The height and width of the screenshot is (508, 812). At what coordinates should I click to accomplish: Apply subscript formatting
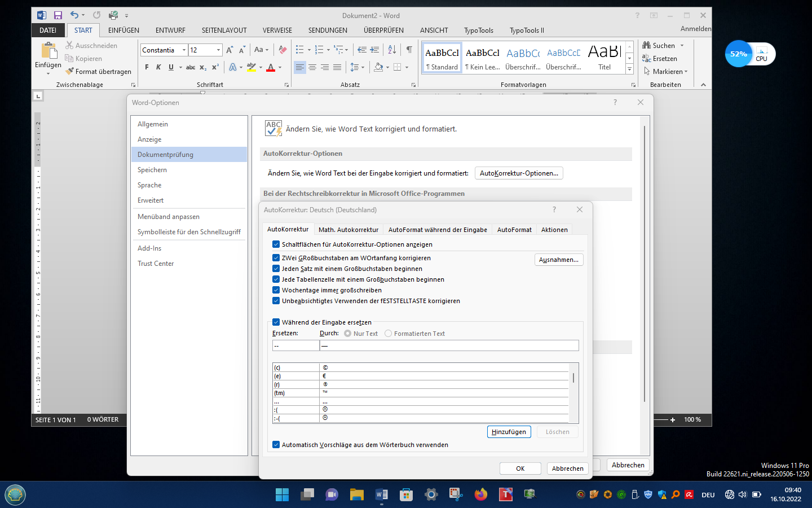tap(203, 67)
